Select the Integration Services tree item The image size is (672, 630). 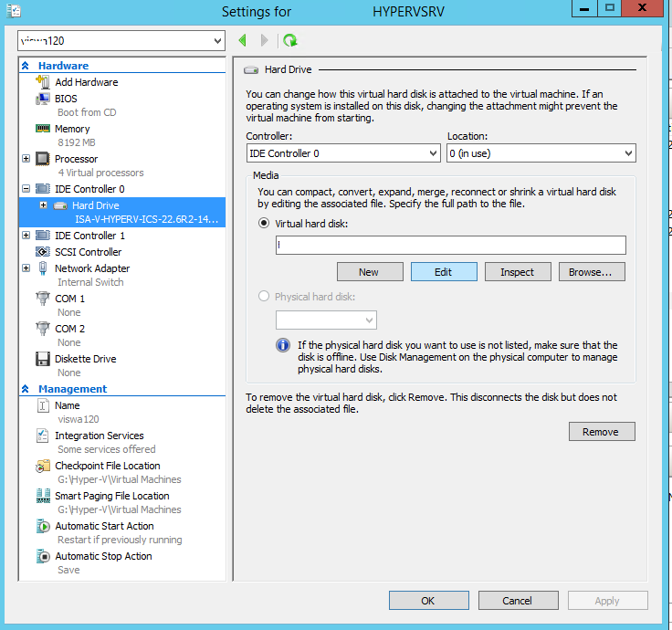(100, 436)
